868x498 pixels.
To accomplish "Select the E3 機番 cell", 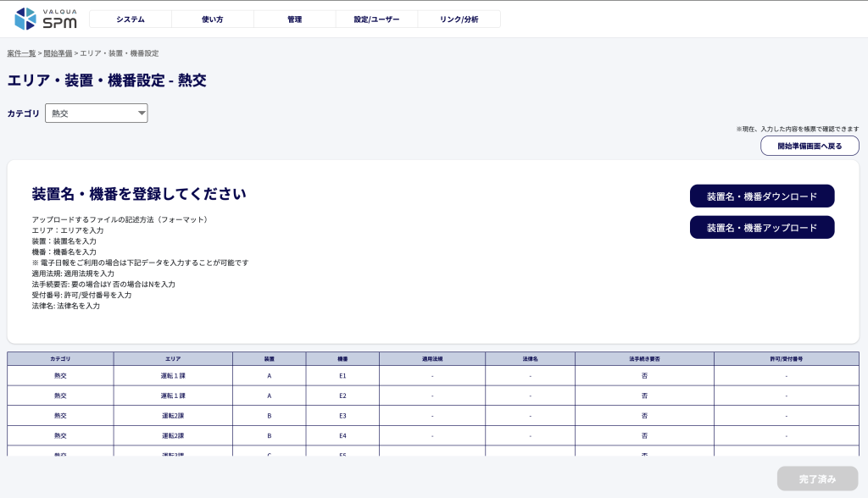I will point(342,416).
